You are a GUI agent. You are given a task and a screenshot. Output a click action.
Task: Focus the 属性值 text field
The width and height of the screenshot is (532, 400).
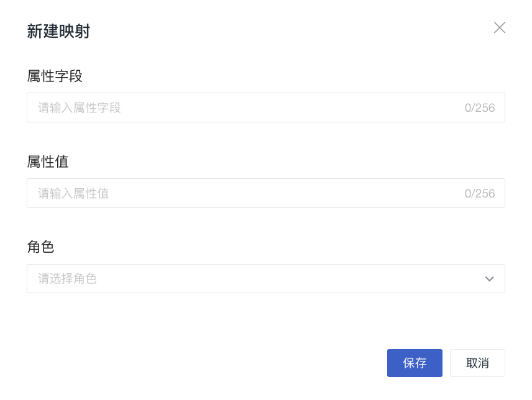tap(249, 193)
